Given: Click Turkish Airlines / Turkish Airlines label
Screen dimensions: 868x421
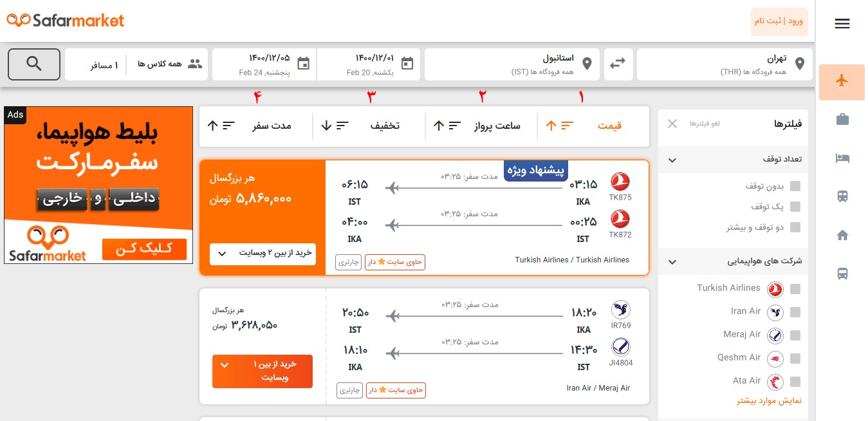Looking at the screenshot, I should click(x=572, y=260).
